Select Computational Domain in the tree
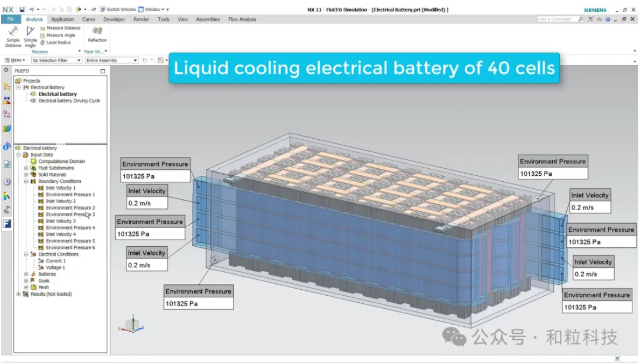 click(x=61, y=161)
